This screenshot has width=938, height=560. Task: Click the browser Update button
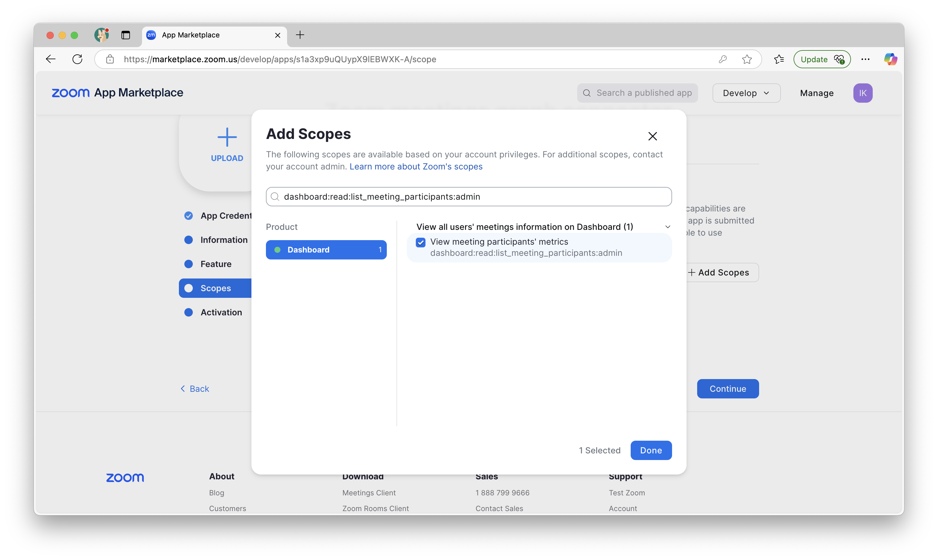tap(822, 59)
